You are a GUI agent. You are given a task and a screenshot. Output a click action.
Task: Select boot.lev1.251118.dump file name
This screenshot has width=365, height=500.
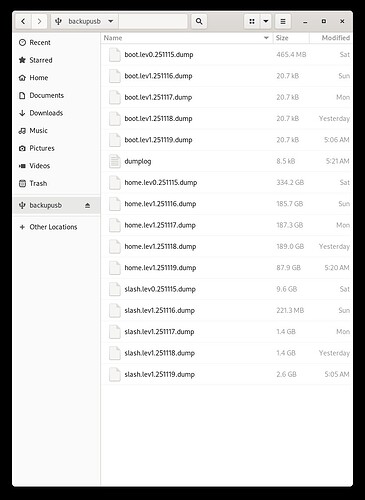pyautogui.click(x=158, y=119)
